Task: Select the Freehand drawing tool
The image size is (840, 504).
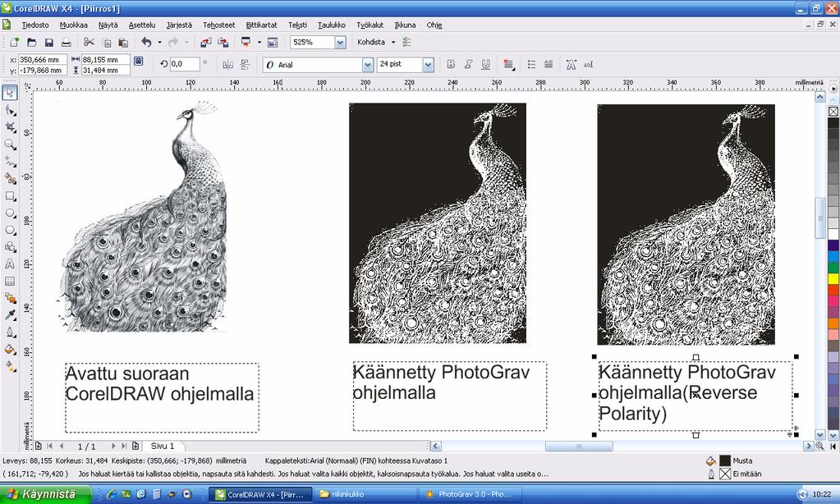Action: coord(10,161)
